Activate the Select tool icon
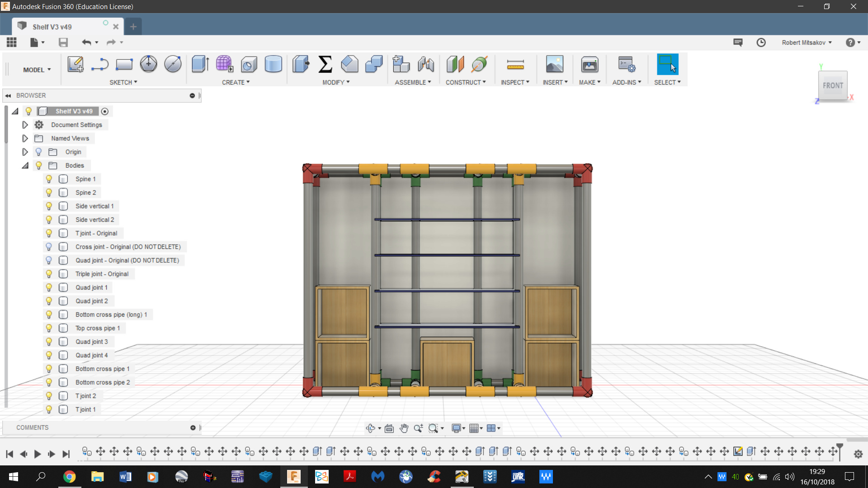The image size is (868, 488). (x=667, y=64)
